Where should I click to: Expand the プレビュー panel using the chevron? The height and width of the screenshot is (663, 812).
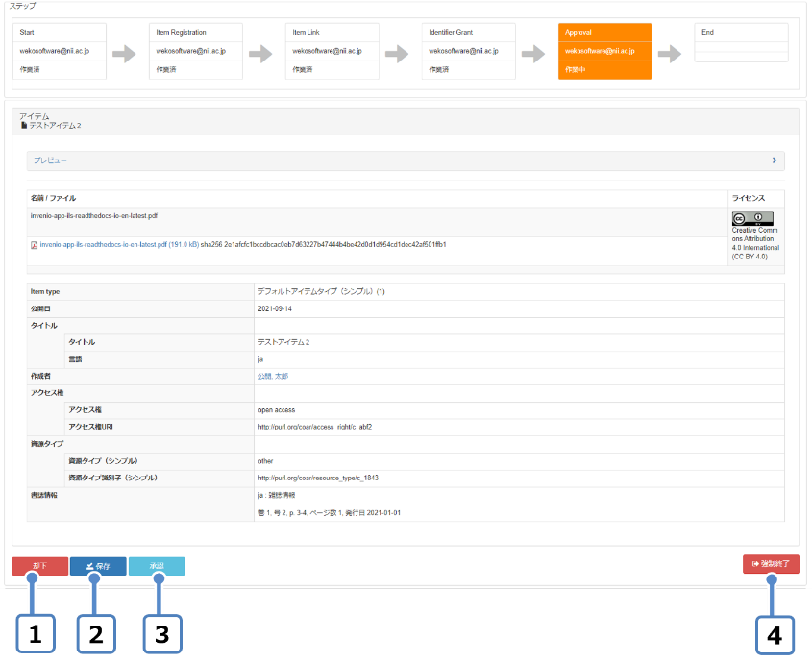coord(775,160)
